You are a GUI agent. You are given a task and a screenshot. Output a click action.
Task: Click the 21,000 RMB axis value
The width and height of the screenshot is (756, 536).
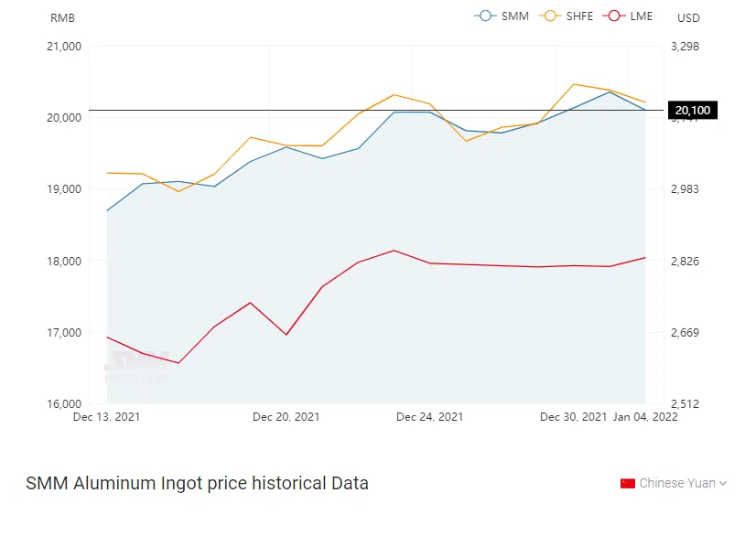pos(64,47)
